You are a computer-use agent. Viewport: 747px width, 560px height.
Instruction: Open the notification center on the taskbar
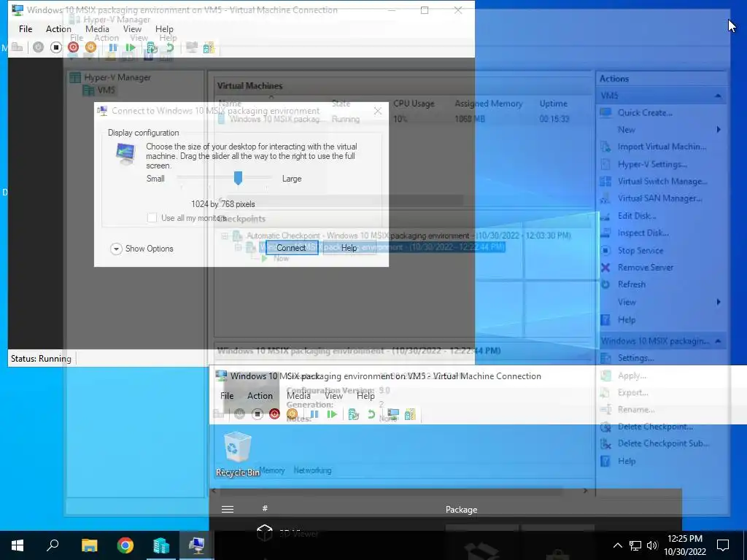(x=723, y=545)
